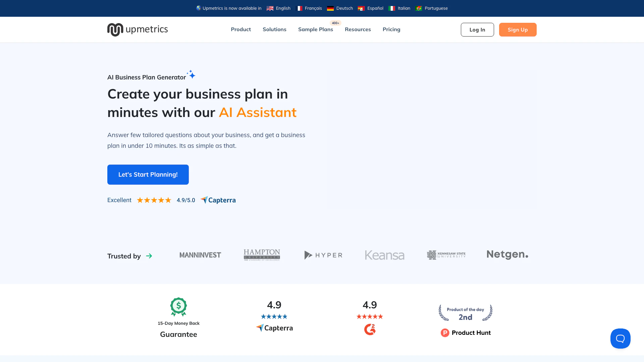The width and height of the screenshot is (644, 362).
Task: Open the chat support bubble icon
Action: (620, 339)
